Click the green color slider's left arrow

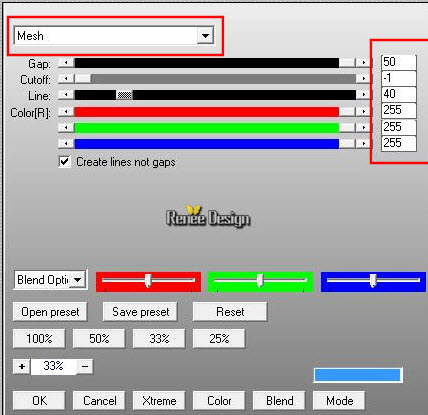[66, 127]
